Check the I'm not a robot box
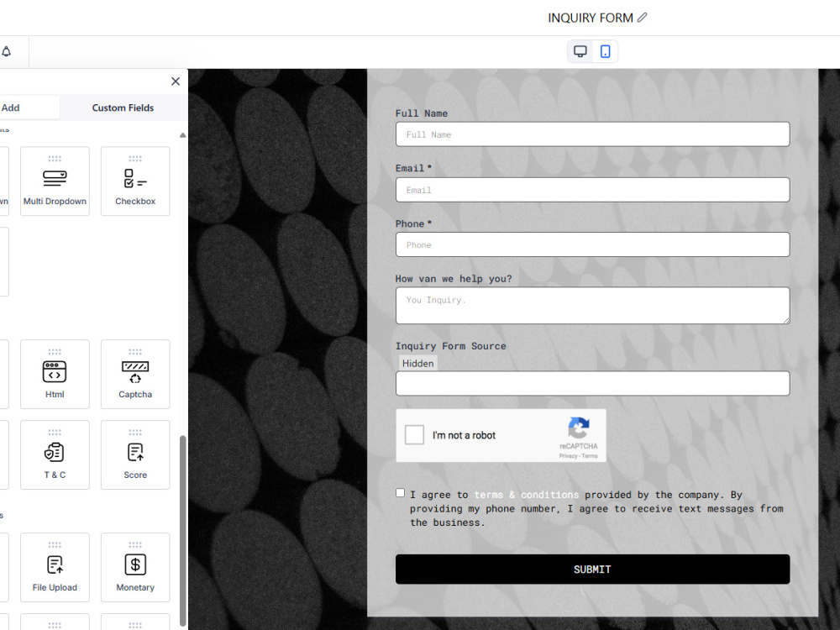This screenshot has height=630, width=840. (414, 434)
